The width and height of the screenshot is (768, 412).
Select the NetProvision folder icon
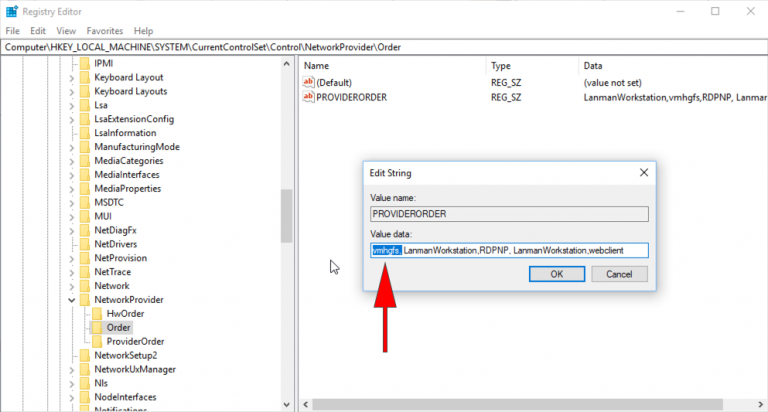click(85, 258)
